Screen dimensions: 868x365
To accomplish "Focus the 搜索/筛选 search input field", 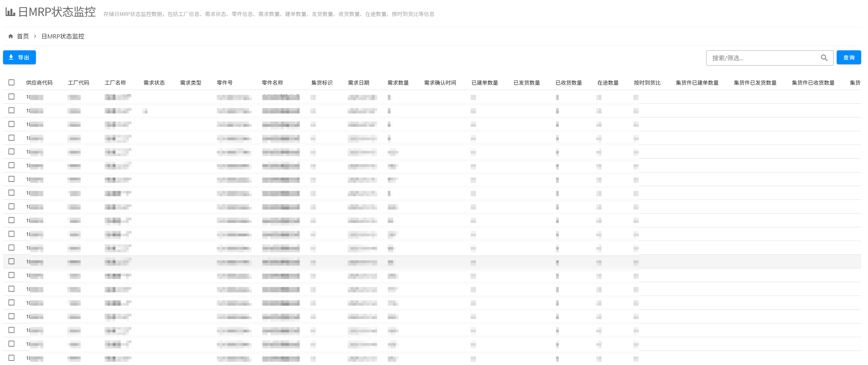I will tap(763, 58).
